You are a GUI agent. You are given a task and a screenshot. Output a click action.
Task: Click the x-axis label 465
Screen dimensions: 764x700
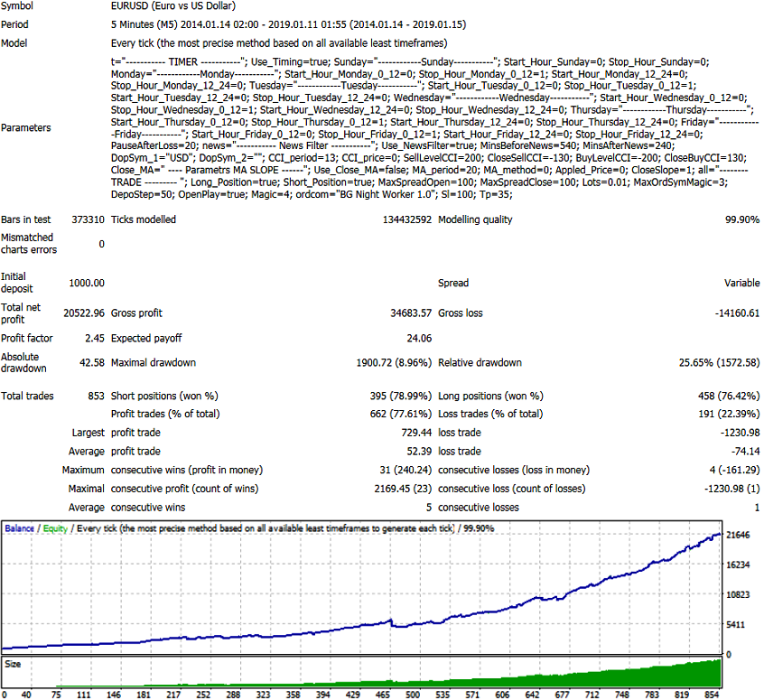coord(383,695)
